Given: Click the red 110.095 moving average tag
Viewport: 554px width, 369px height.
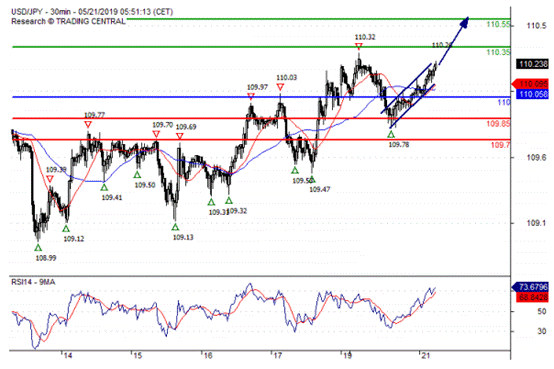Looking at the screenshot, I should pos(531,84).
